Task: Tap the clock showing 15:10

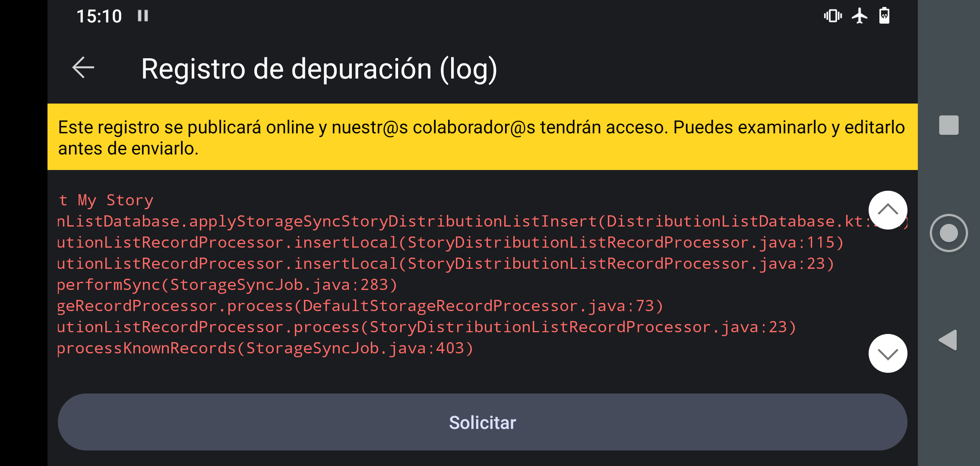Action: click(100, 16)
